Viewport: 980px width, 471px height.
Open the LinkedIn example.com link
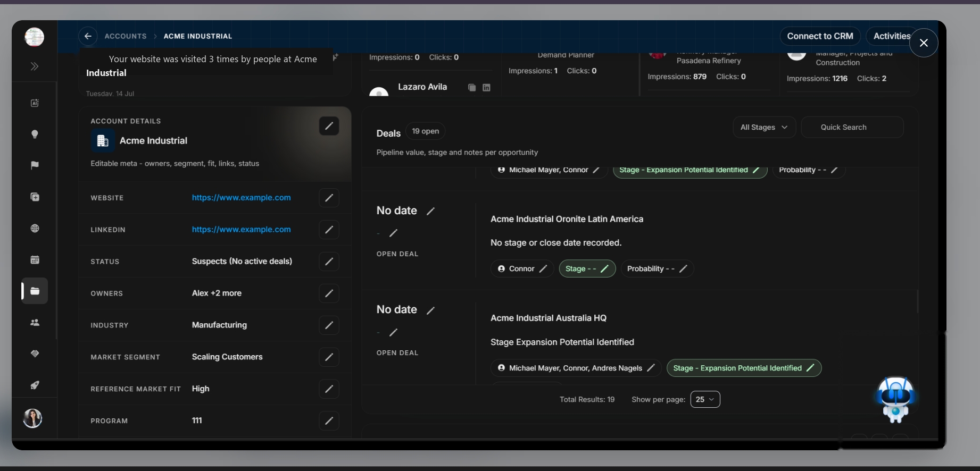pyautogui.click(x=242, y=230)
